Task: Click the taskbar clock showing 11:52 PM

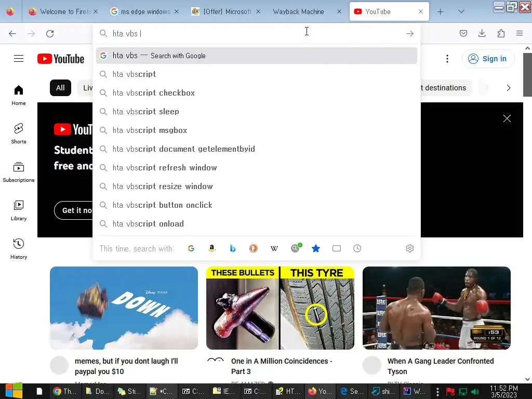Action: pyautogui.click(x=504, y=392)
